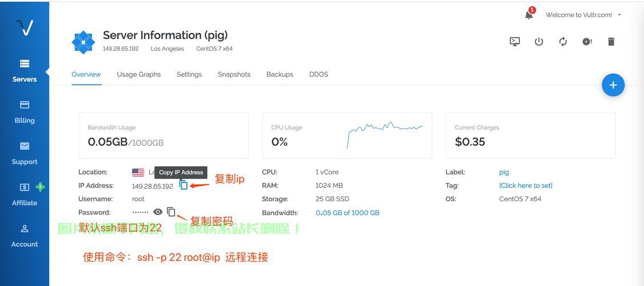The width and height of the screenshot is (644, 286).
Task: Switch to the Usage Graphs tab
Action: pyautogui.click(x=139, y=74)
